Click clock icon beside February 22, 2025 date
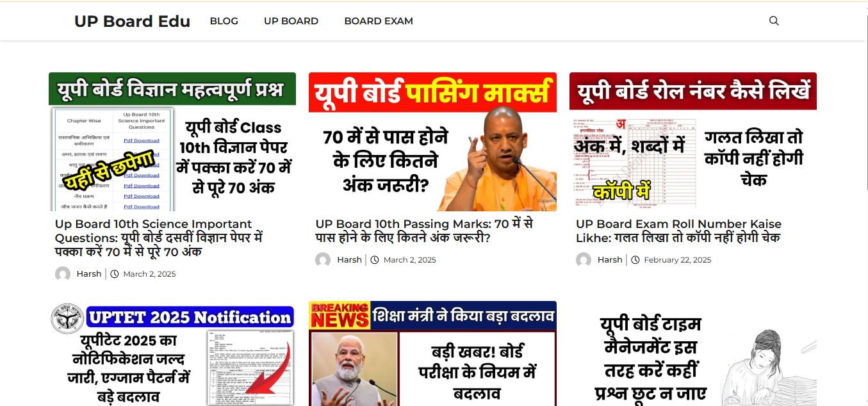 635,260
